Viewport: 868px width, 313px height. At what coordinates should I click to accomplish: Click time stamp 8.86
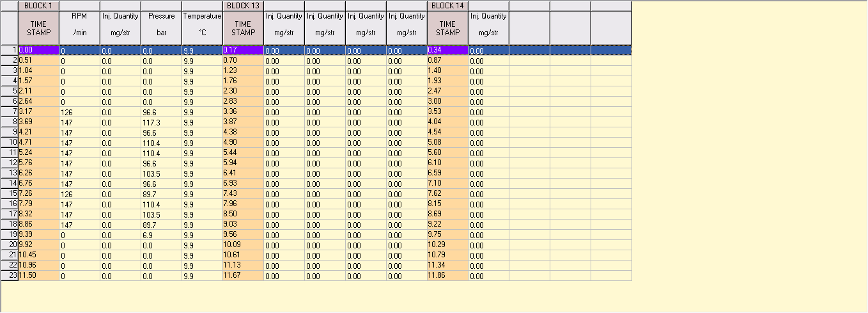pos(38,224)
